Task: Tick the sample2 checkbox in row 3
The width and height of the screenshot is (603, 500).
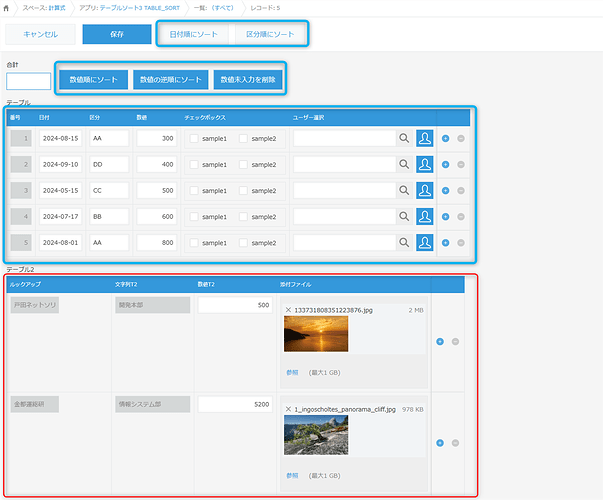Action: [x=243, y=190]
